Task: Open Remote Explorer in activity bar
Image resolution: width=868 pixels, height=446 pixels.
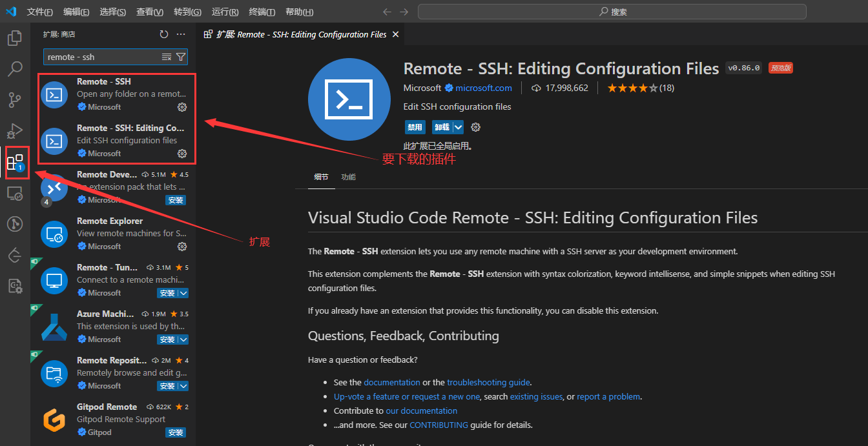Action: pos(15,193)
